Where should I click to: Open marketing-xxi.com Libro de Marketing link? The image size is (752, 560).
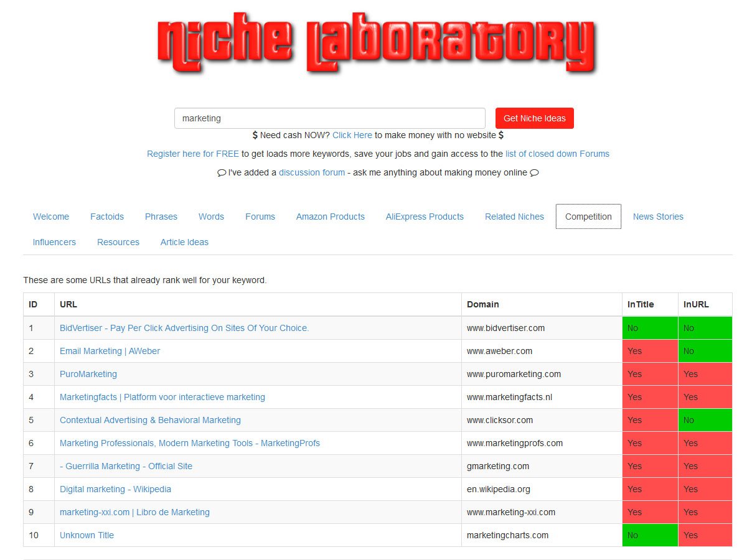(134, 512)
